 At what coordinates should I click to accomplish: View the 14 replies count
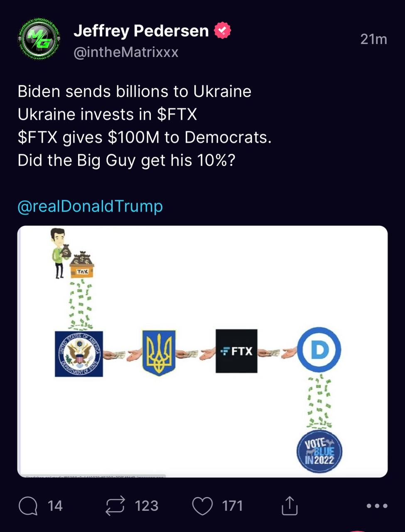55,506
